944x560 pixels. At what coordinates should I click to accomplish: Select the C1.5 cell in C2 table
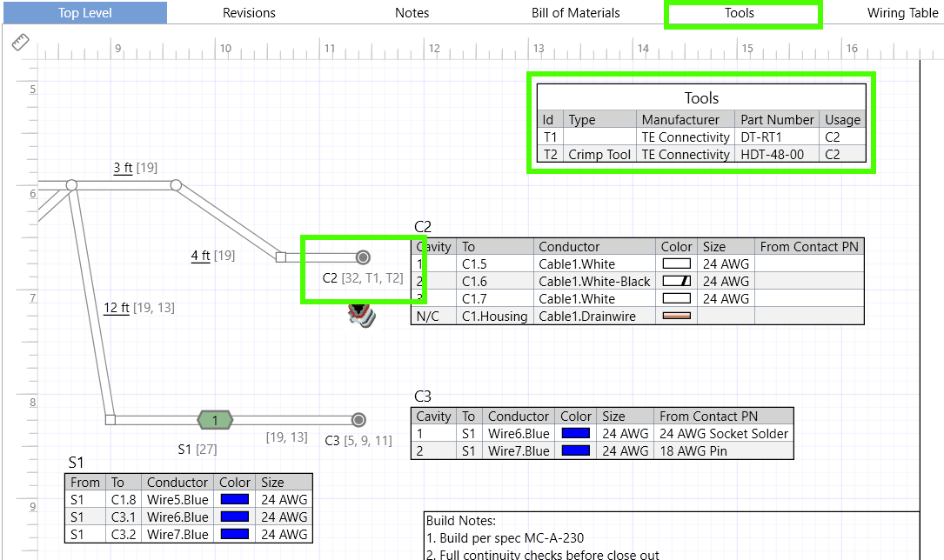click(x=495, y=264)
